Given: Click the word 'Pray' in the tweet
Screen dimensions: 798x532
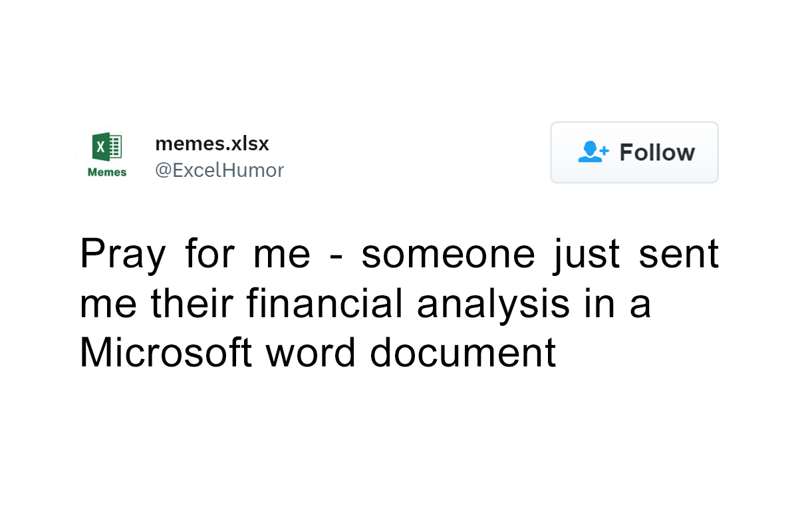Looking at the screenshot, I should [x=123, y=253].
